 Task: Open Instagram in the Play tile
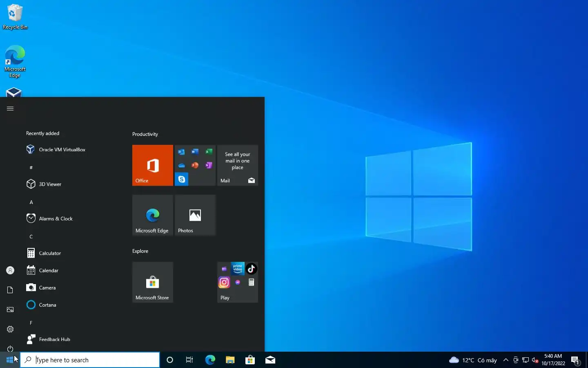[224, 282]
